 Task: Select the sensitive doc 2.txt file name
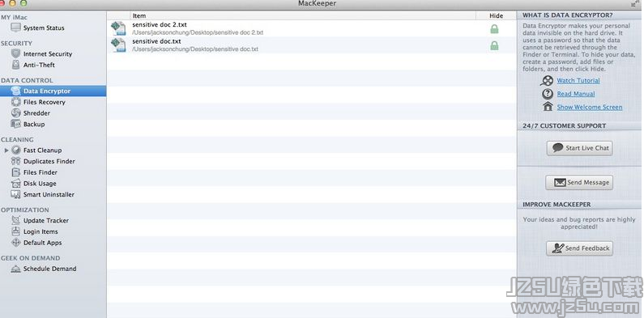[x=160, y=24]
